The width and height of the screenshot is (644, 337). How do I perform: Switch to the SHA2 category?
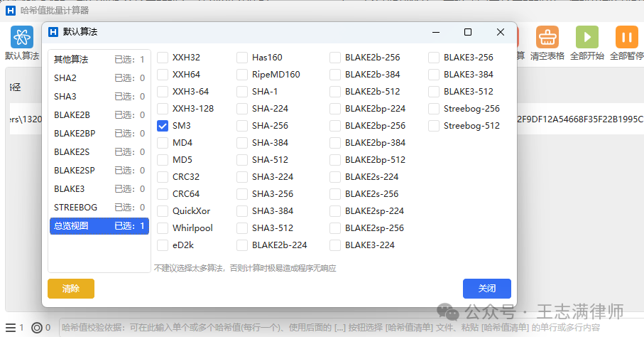[x=99, y=78]
